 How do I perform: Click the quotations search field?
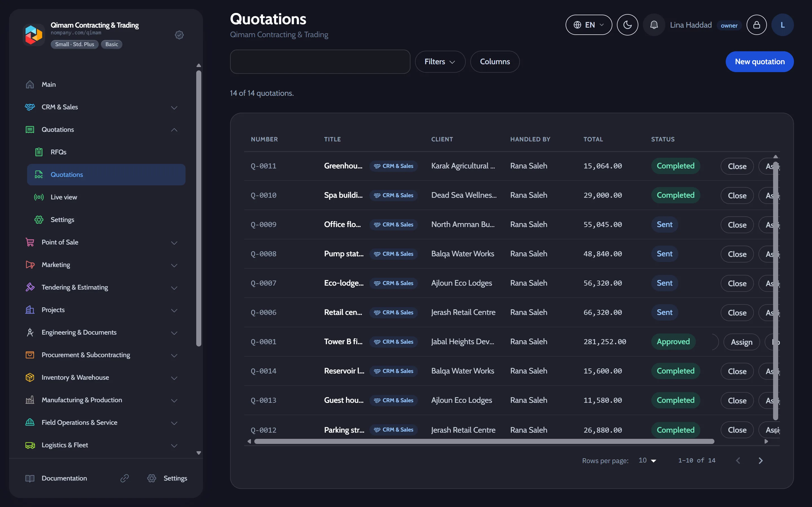(x=320, y=62)
